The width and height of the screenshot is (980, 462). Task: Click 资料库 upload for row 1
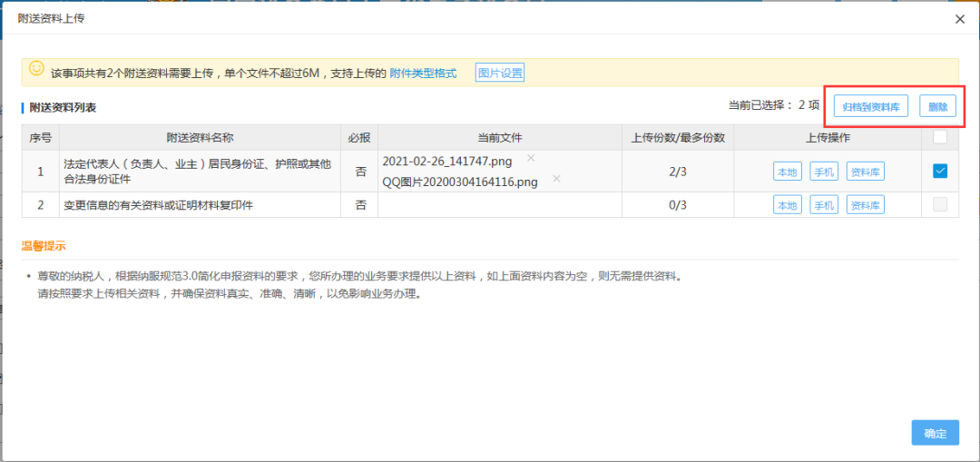tap(866, 172)
